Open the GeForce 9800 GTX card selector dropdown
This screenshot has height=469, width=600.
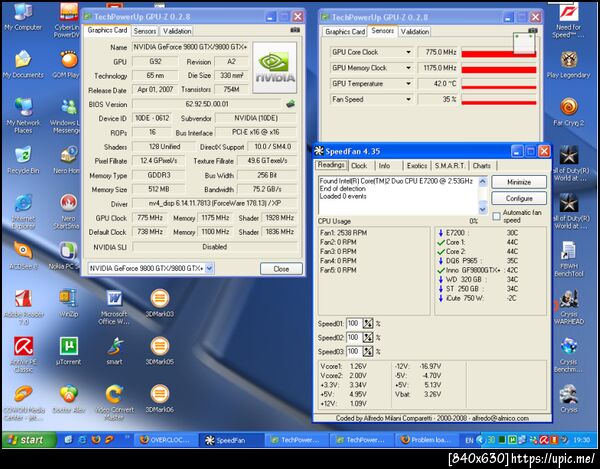[209, 268]
